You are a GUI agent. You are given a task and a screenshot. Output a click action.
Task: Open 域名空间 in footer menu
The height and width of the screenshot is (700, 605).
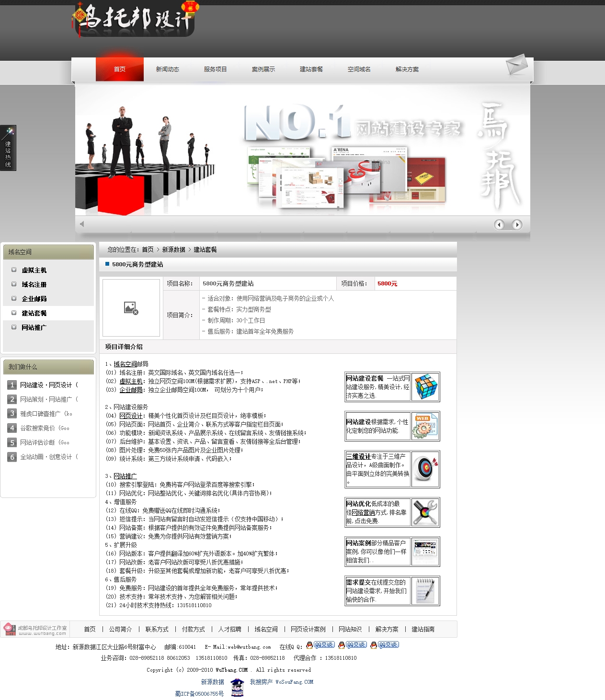(x=266, y=629)
